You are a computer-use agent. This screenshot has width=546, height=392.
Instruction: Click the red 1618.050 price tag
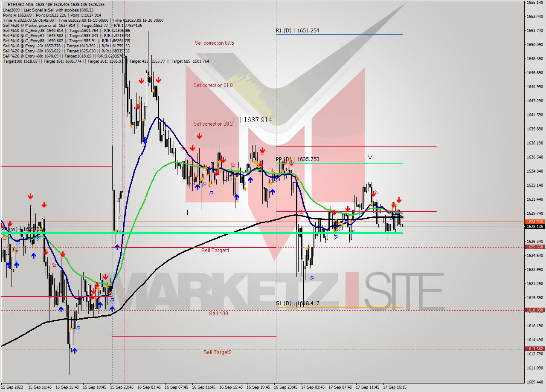534,310
